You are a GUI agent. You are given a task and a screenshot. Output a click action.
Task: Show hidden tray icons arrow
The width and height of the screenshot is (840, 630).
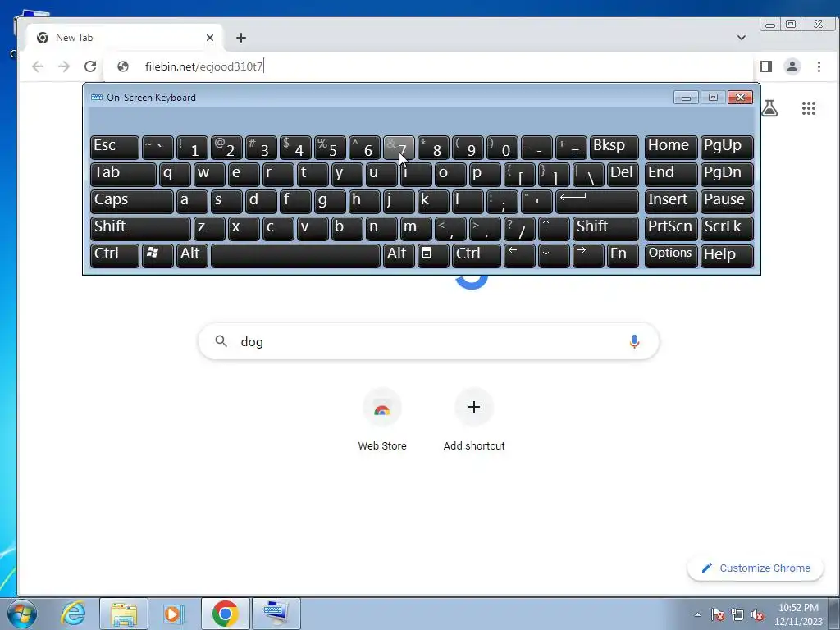click(x=697, y=614)
